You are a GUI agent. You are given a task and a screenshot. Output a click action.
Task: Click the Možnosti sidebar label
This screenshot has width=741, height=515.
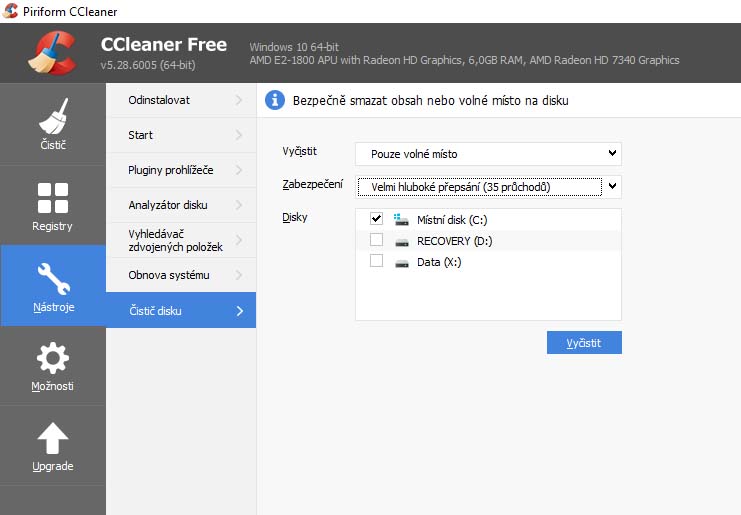coord(52,386)
